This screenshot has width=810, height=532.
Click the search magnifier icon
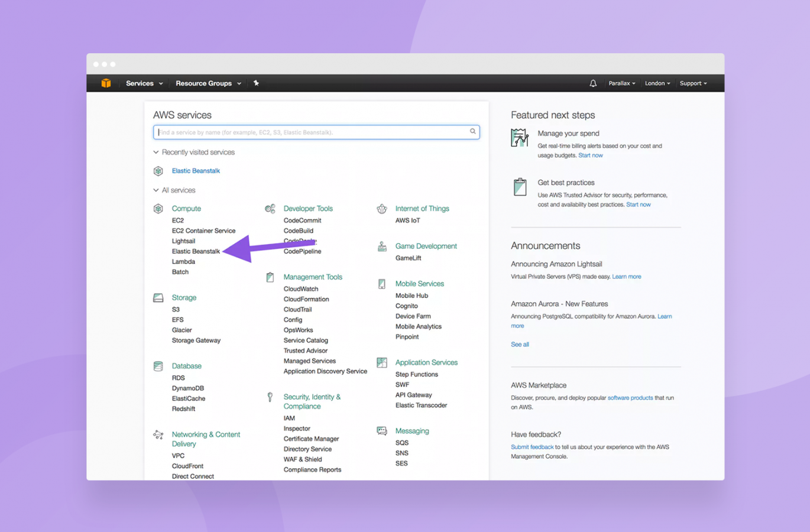coord(473,131)
